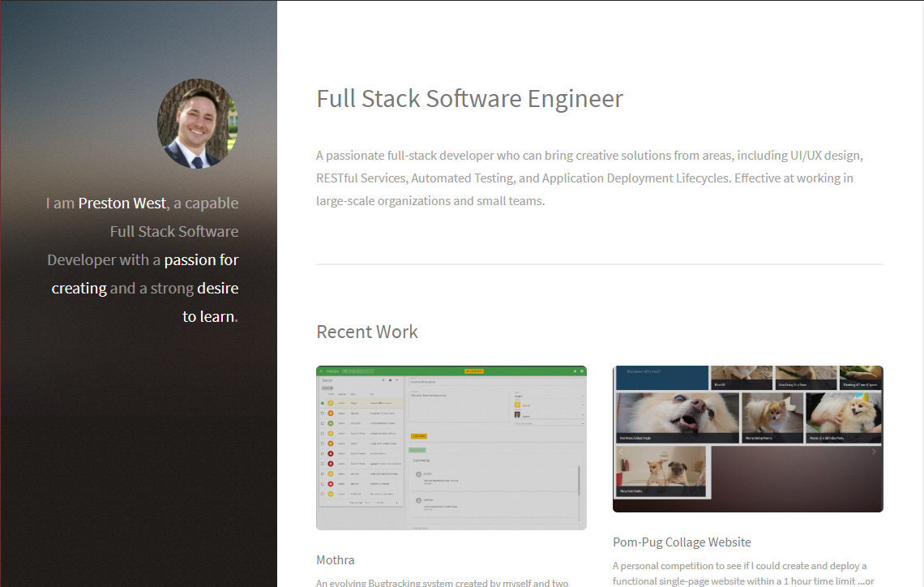
Task: Click the magnifier icon in the Mothra bug list panel
Action: pyautogui.click(x=382, y=380)
